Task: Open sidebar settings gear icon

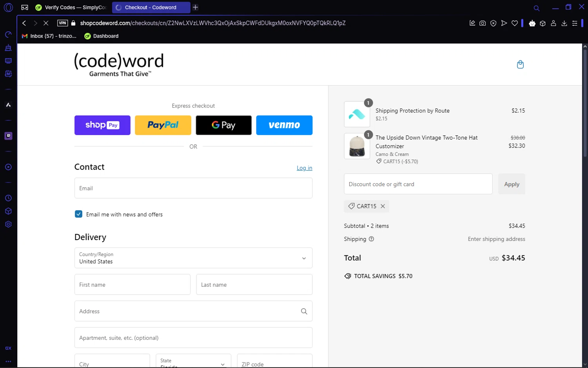Action: coord(8,224)
